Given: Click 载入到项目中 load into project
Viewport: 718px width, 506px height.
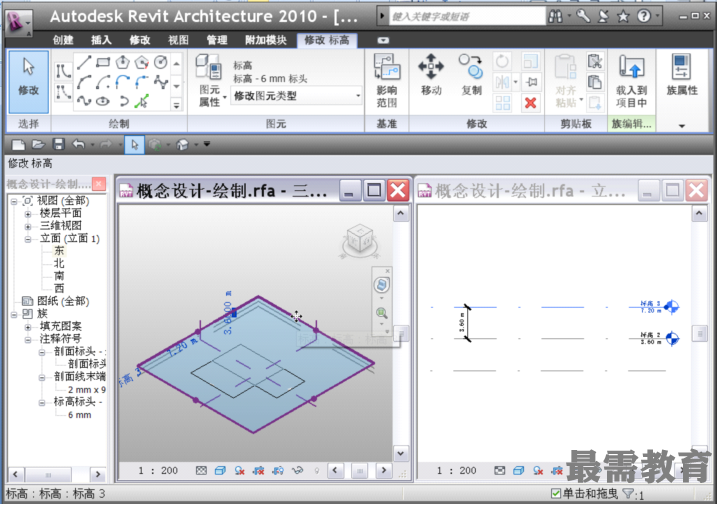Looking at the screenshot, I should pyautogui.click(x=631, y=81).
